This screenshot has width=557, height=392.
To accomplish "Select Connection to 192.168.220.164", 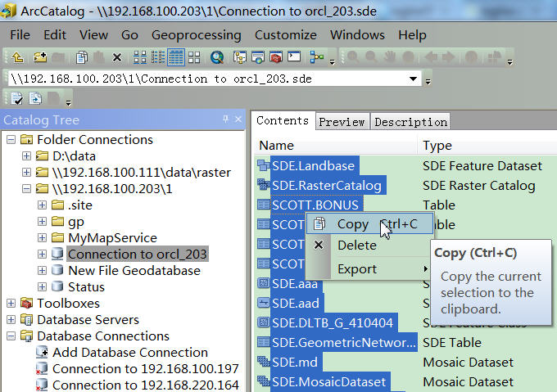I will [145, 385].
